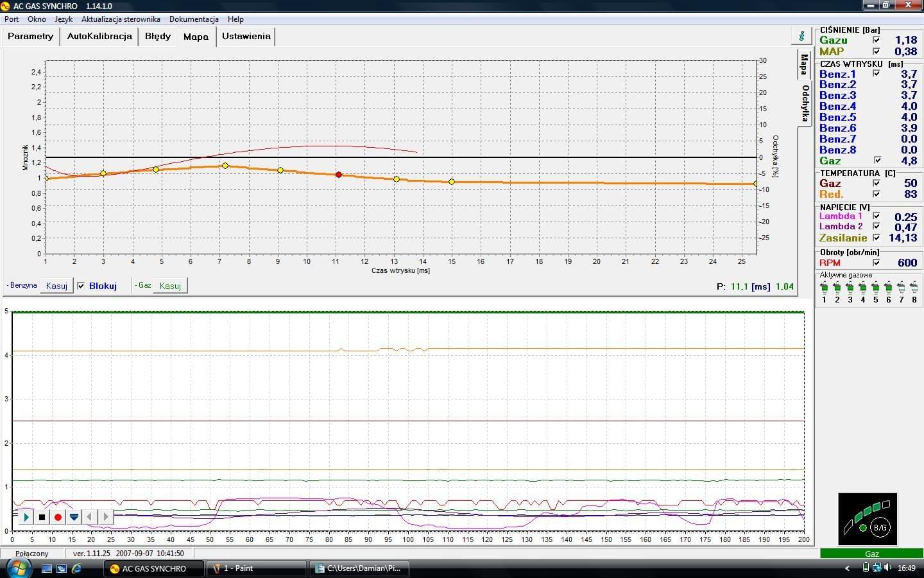Uncheck the Lambda 2 checkbox

[x=877, y=226]
